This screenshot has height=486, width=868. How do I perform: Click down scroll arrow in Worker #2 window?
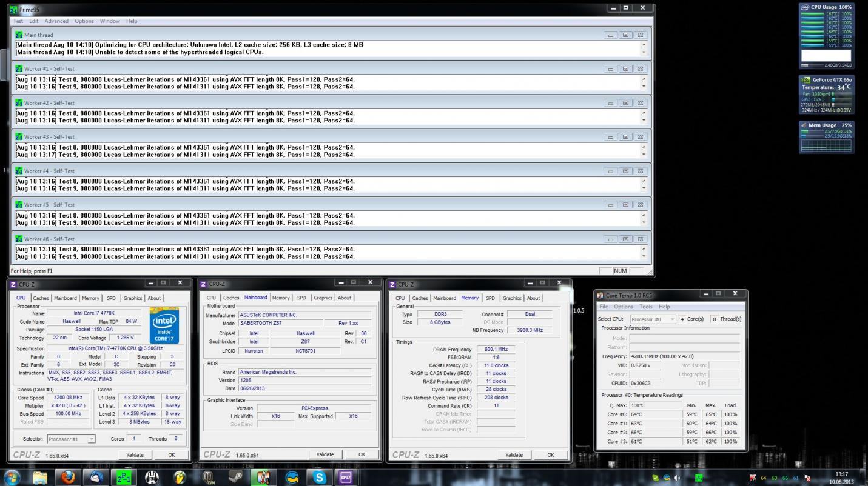(644, 121)
